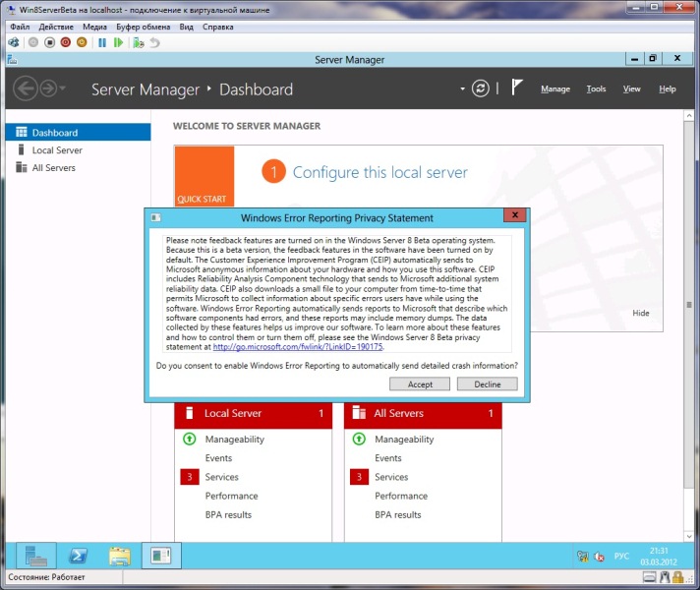Decline Windows Error Reporting
The width and height of the screenshot is (700, 590).
pos(487,384)
